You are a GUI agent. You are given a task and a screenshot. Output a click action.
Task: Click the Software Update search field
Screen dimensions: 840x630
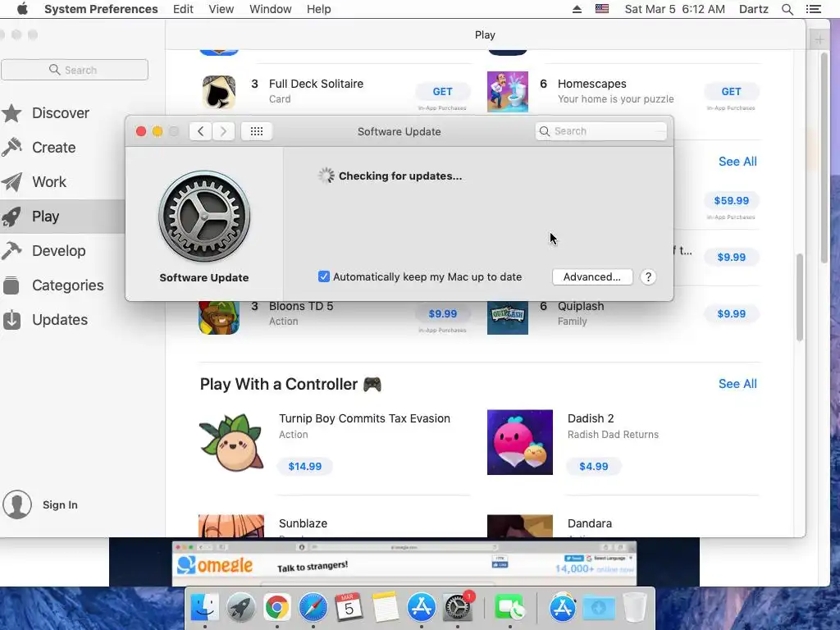[x=601, y=131]
